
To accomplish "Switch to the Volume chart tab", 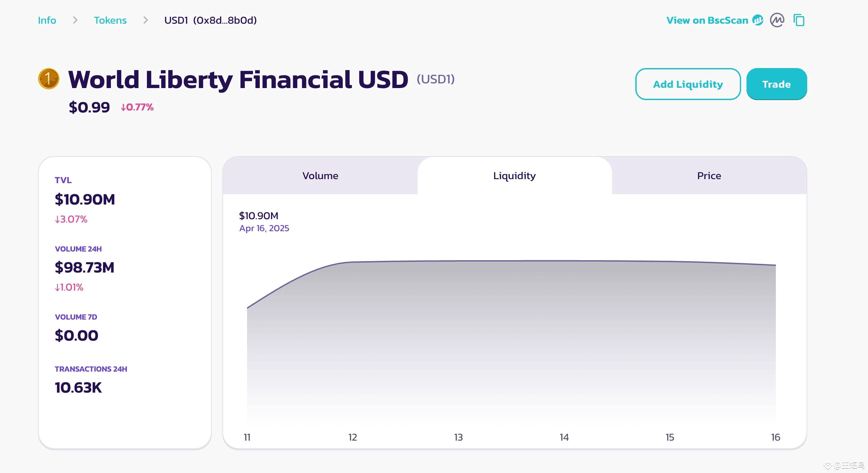I will (x=320, y=175).
